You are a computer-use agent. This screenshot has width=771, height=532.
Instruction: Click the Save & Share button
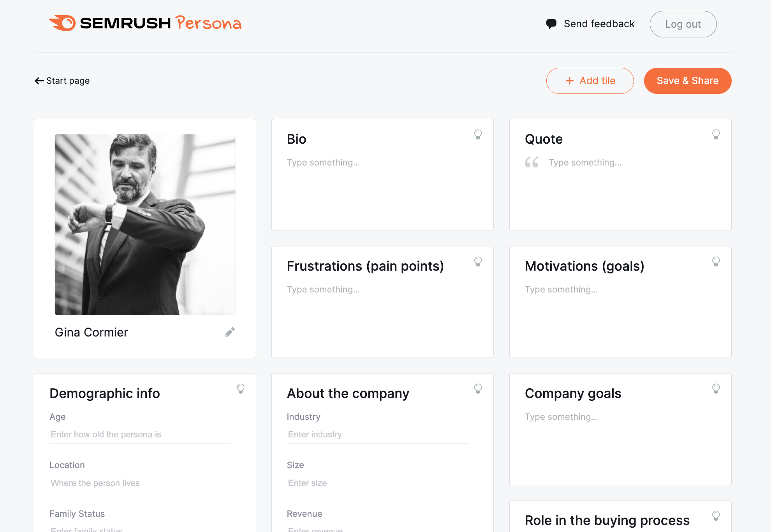pyautogui.click(x=688, y=80)
